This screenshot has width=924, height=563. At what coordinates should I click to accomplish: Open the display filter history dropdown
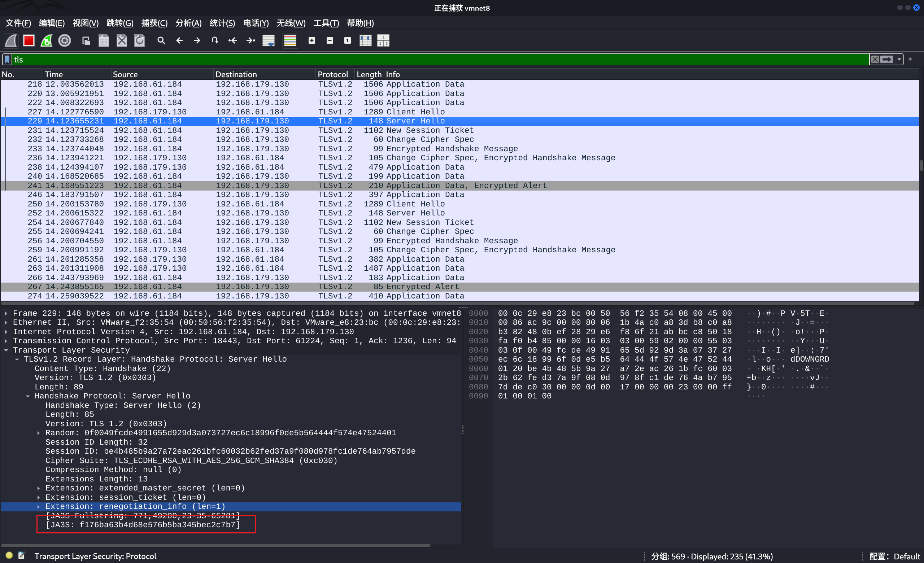pos(899,60)
